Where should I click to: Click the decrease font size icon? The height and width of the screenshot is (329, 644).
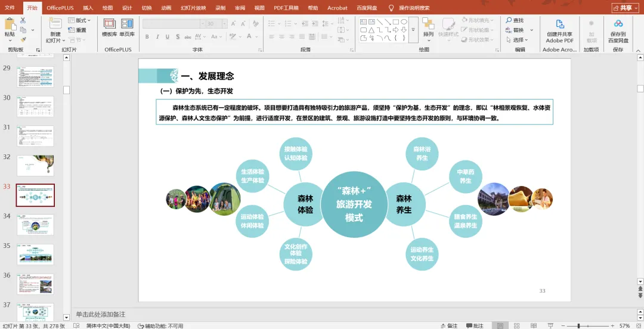coord(243,24)
